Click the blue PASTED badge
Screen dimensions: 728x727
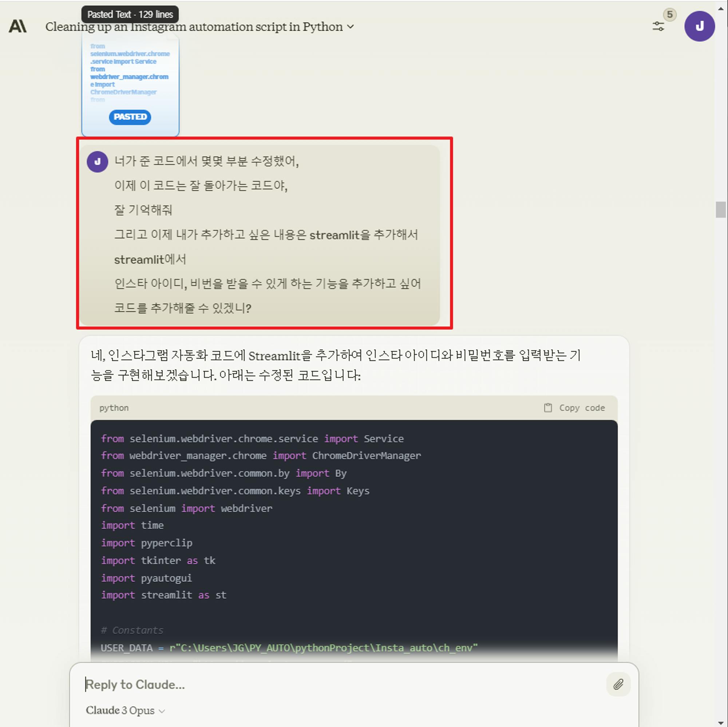pyautogui.click(x=130, y=117)
